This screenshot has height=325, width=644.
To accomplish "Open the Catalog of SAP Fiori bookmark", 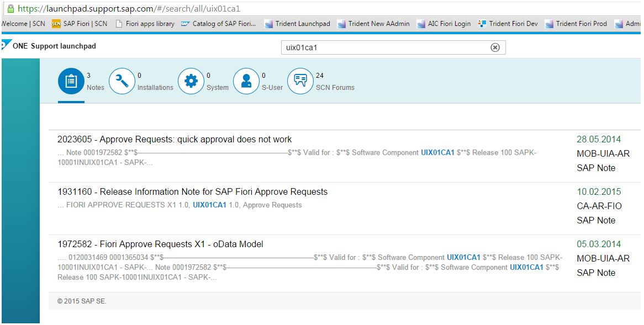I will tap(219, 24).
